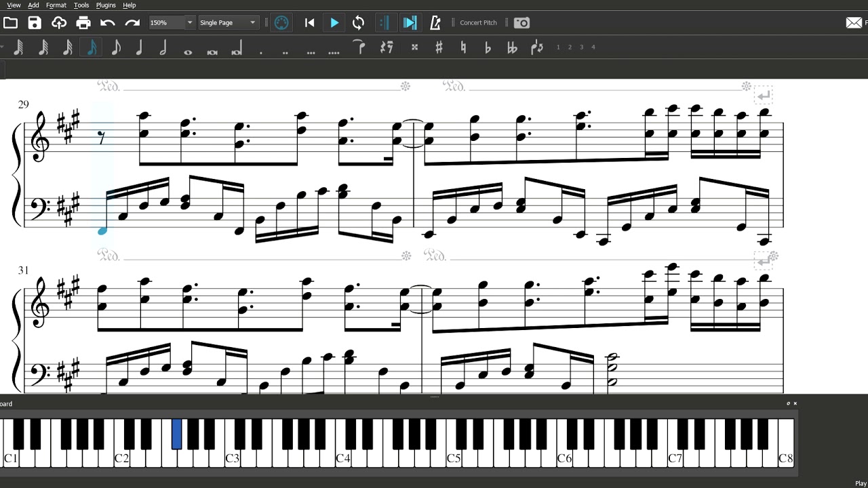Add a tie to the note

tap(359, 47)
